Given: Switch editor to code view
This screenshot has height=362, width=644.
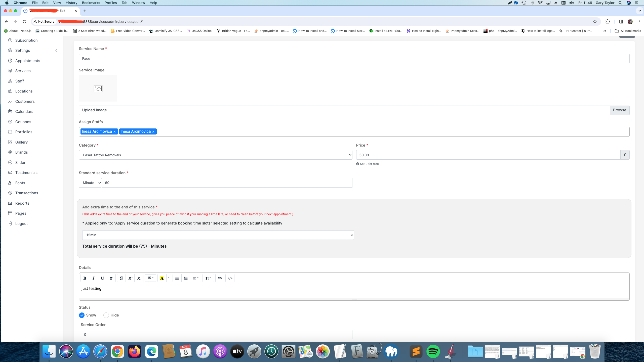Looking at the screenshot, I should point(230,278).
